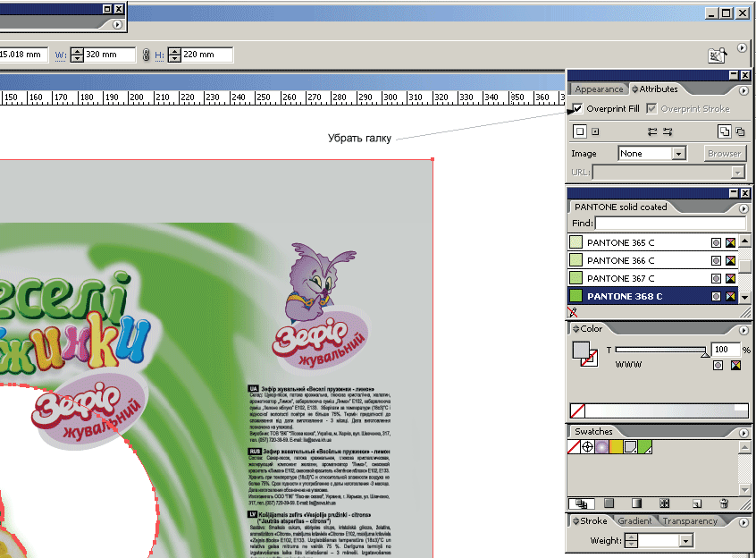This screenshot has width=756, height=558.
Task: Click the tint ramp bar in Color panel
Action: pos(666,411)
